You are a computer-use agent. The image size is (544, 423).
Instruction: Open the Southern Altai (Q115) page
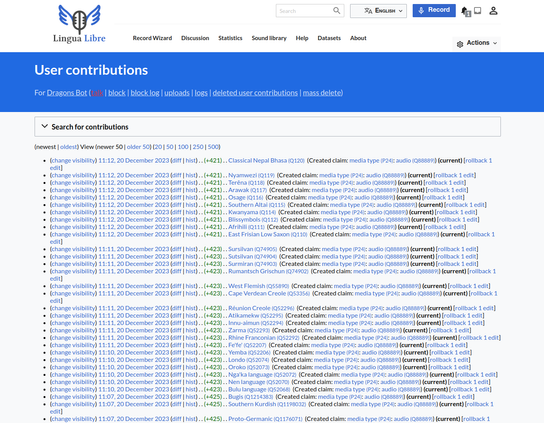(x=256, y=205)
